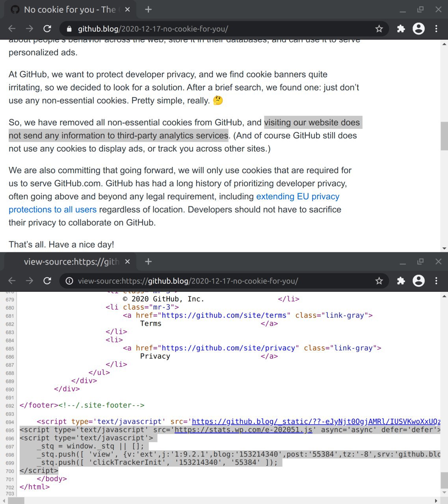This screenshot has width=448, height=504.
Task: Click '</html>' closing tag on line 702
Action: [x=35, y=487]
